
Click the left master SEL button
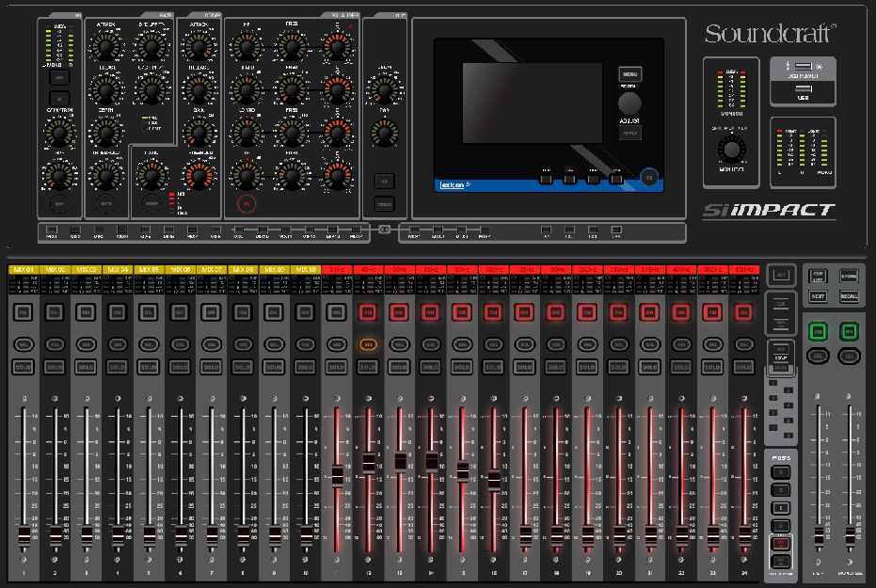click(818, 356)
